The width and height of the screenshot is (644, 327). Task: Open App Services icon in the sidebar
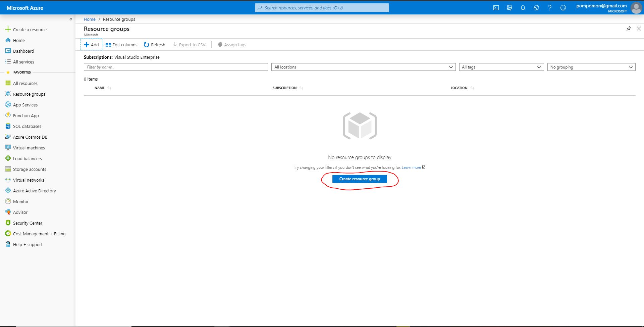point(8,105)
